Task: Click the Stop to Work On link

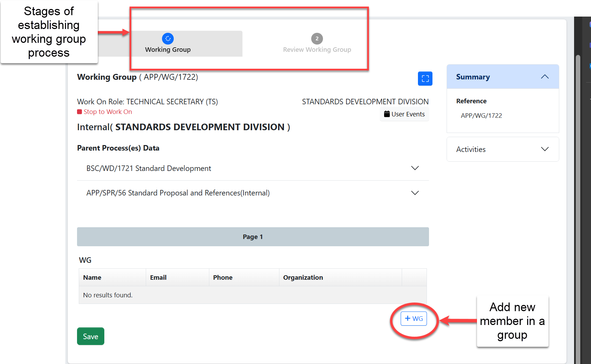Action: coord(107,112)
